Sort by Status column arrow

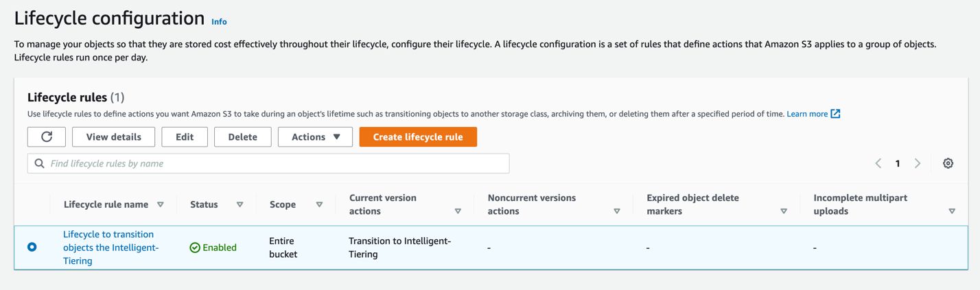[x=240, y=204]
